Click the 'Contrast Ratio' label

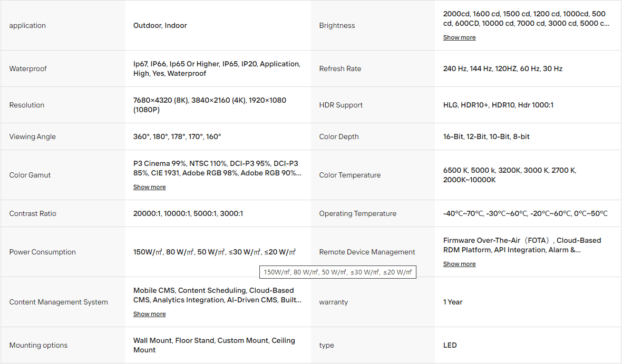click(x=33, y=213)
